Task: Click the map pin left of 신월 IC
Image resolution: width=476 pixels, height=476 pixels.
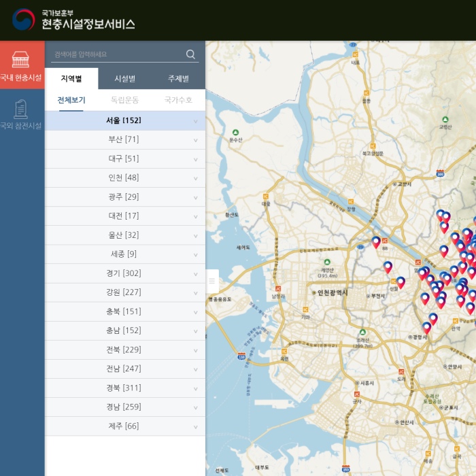Action: point(388,267)
